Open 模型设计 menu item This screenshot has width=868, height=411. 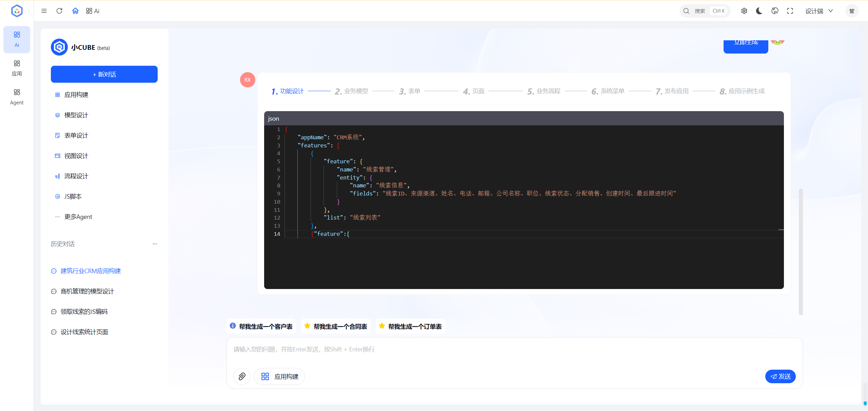pyautogui.click(x=76, y=115)
